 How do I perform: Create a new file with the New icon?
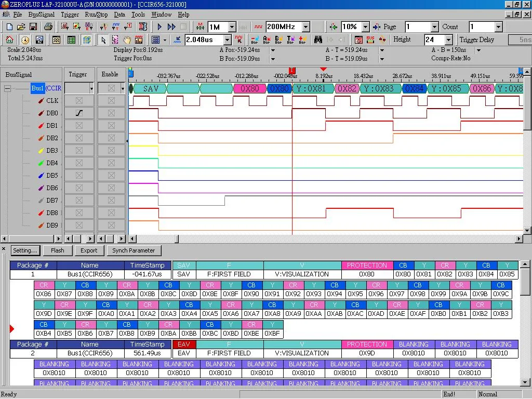[9, 27]
